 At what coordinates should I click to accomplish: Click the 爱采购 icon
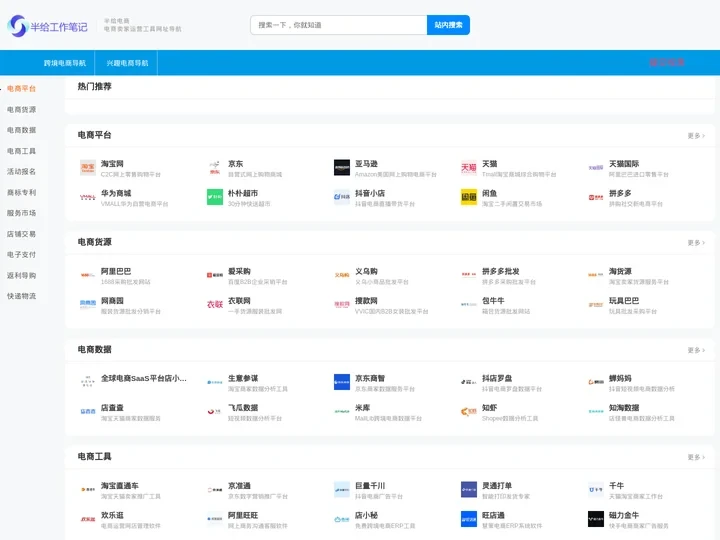(214, 276)
